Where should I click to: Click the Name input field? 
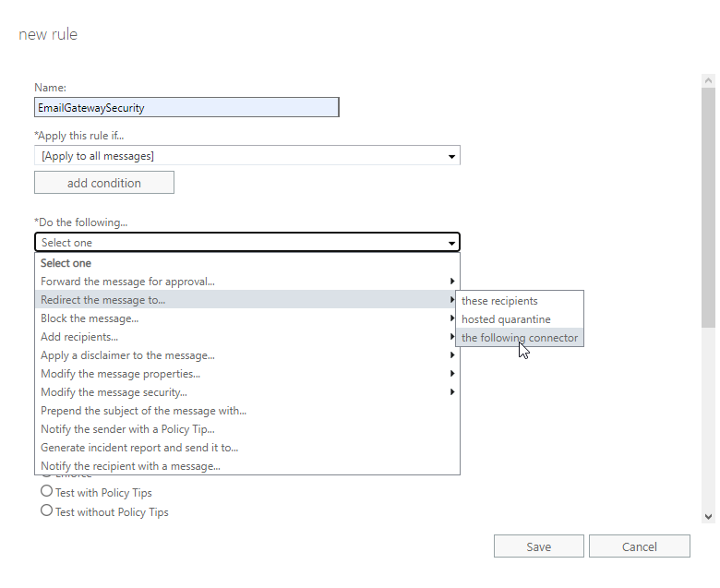pos(186,107)
